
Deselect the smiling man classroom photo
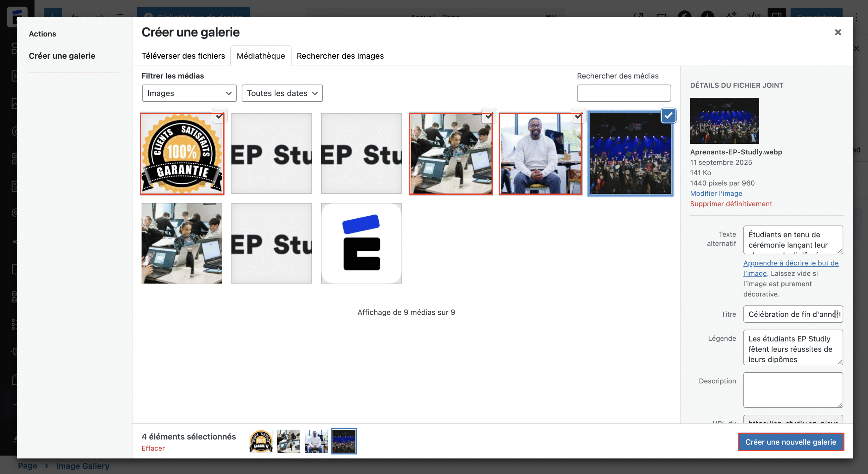pos(578,116)
